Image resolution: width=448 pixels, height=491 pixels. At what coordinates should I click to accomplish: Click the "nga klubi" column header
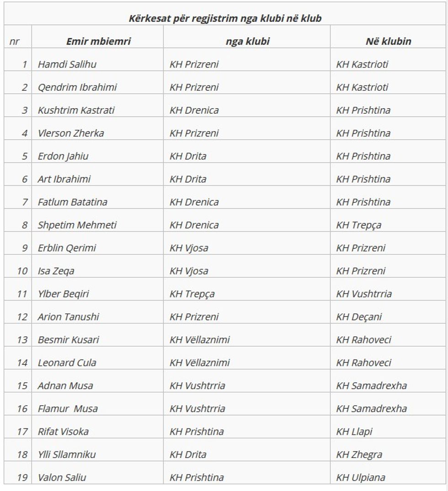[247, 42]
